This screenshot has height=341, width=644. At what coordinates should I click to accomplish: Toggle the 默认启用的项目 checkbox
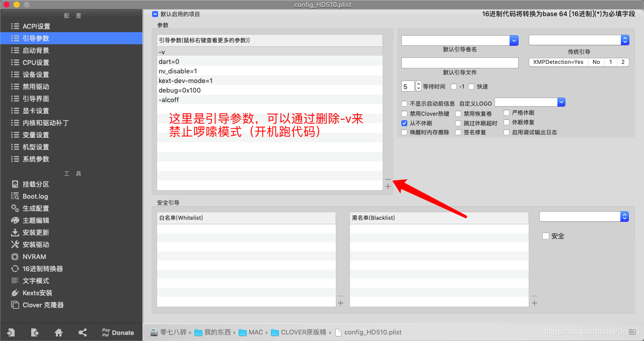tap(155, 14)
